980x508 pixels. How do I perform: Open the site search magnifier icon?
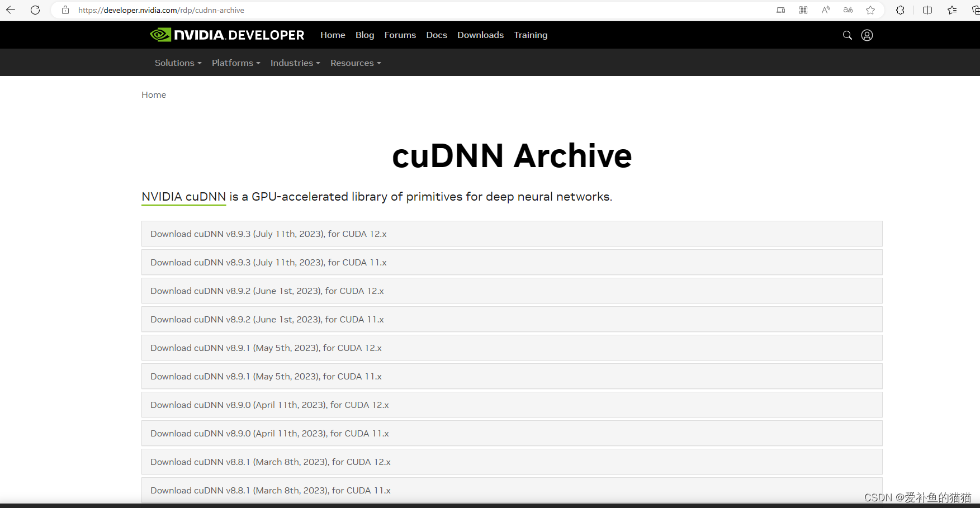click(x=848, y=35)
